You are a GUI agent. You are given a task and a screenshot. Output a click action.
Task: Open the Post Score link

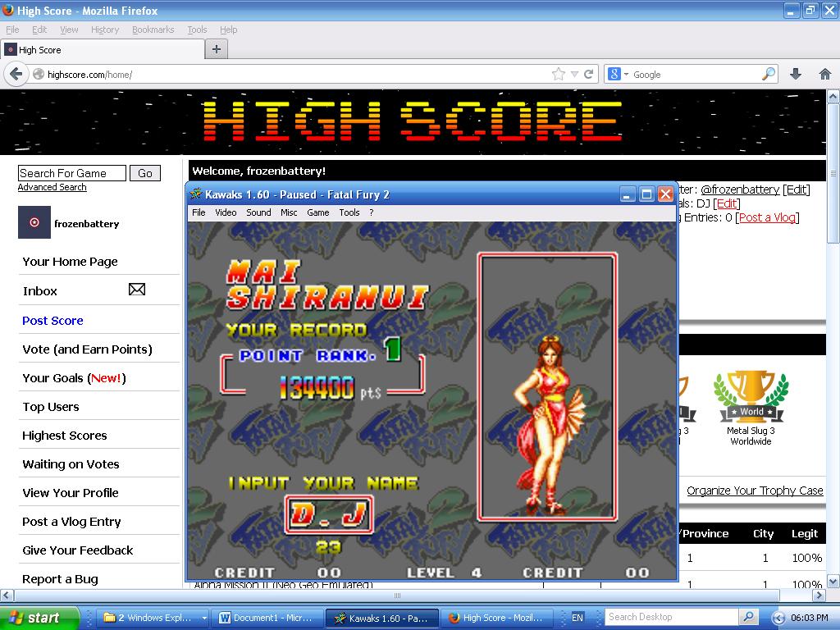click(52, 321)
